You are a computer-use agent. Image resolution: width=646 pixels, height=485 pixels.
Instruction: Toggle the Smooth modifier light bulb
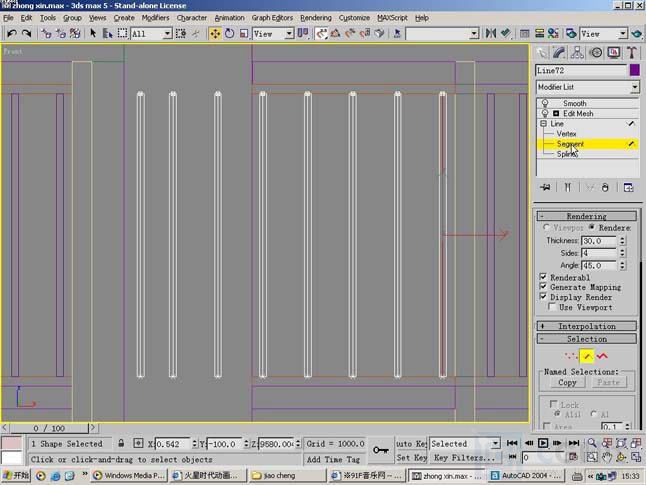tap(545, 103)
